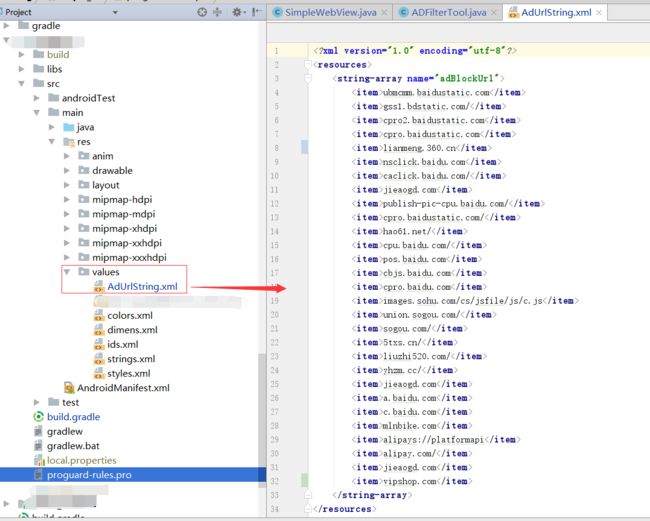Switch to ADFilterTool.java tab

click(x=449, y=12)
